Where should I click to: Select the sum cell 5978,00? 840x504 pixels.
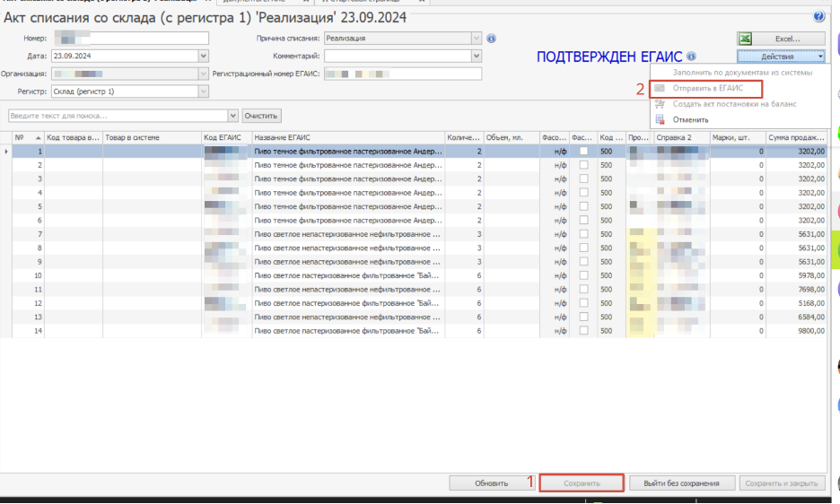pyautogui.click(x=795, y=276)
